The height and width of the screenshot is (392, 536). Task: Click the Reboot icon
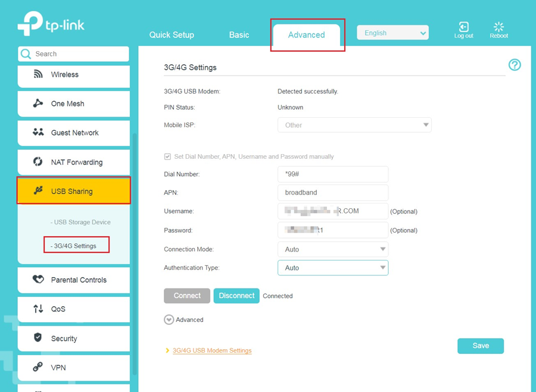498,28
